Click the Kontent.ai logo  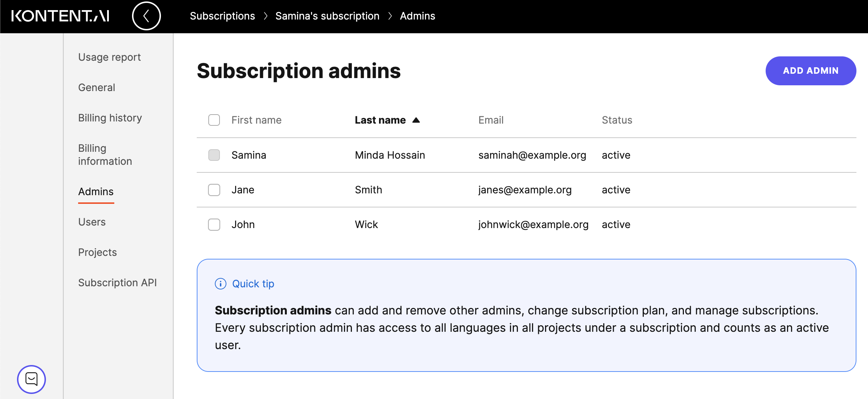tap(60, 16)
